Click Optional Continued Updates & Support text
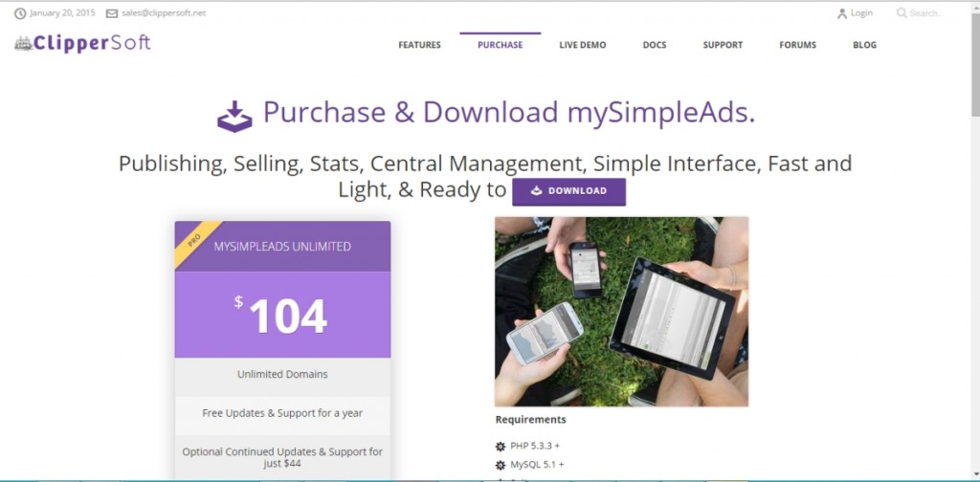Image resolution: width=980 pixels, height=482 pixels. (282, 458)
